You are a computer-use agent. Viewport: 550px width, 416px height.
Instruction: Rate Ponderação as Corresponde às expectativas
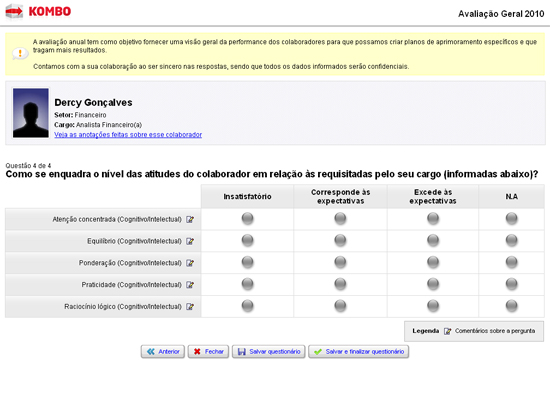340,262
